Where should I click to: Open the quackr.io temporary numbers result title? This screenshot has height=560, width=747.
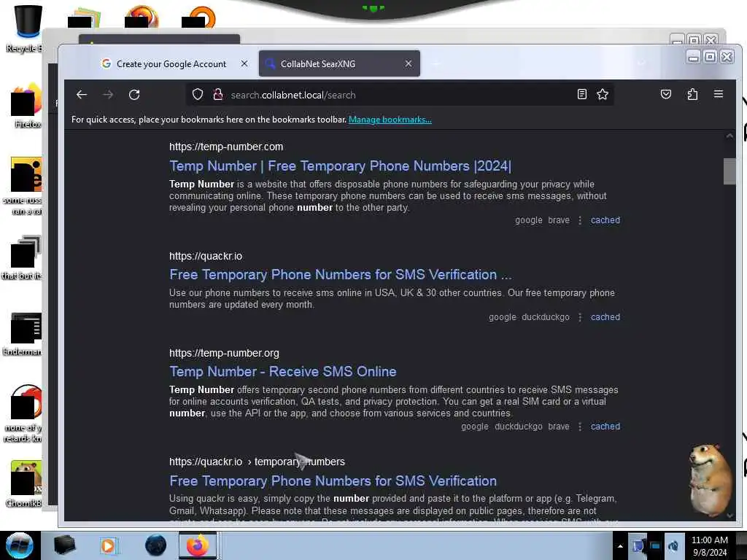(333, 481)
